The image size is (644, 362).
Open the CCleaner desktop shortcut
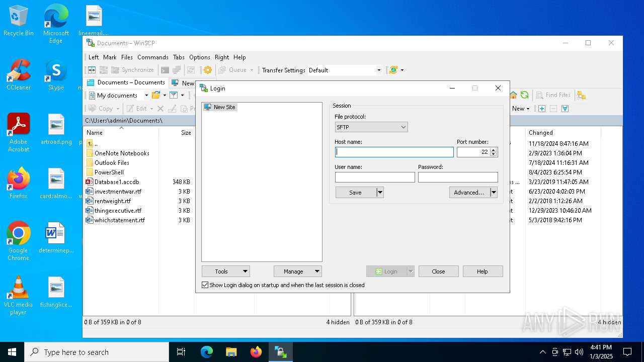click(x=19, y=75)
